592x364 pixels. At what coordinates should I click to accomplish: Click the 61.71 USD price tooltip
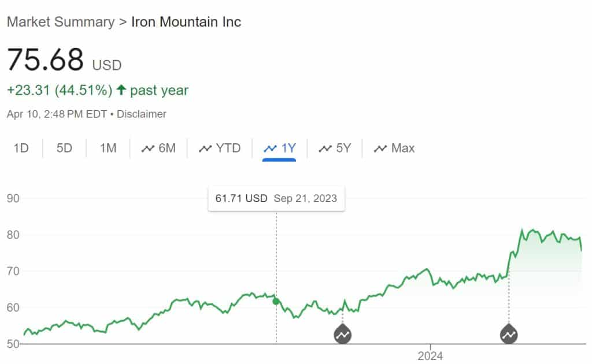click(x=276, y=199)
